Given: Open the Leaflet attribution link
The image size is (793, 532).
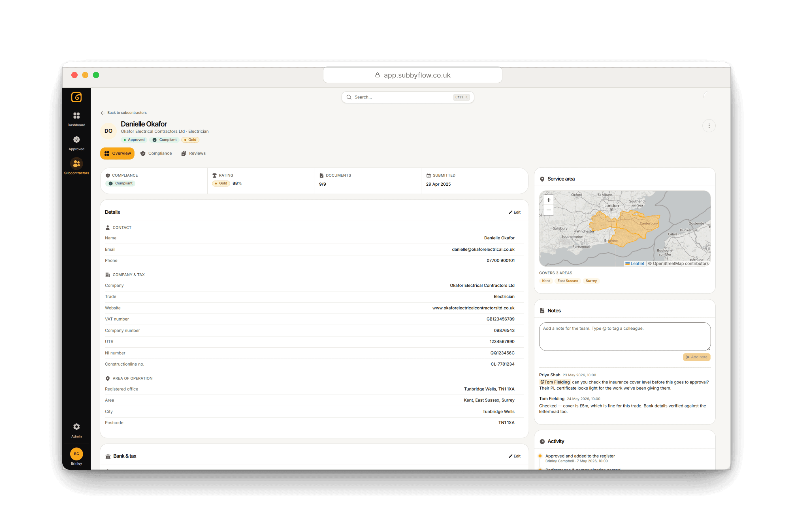Looking at the screenshot, I should coord(637,264).
